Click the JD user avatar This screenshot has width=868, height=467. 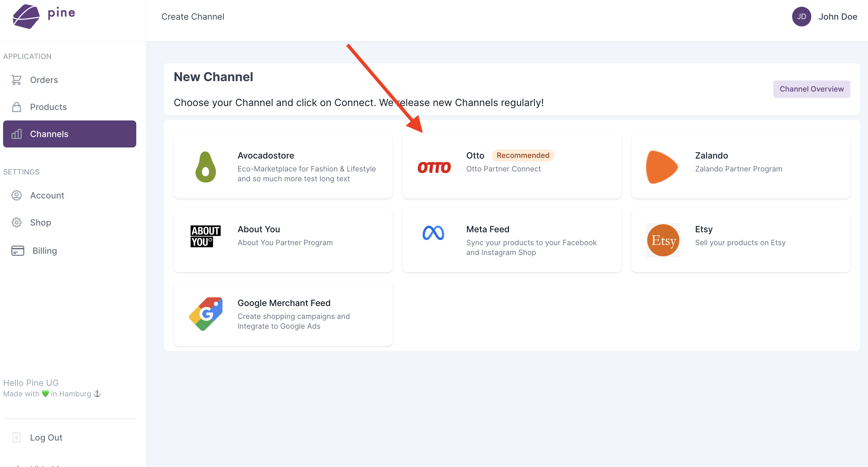801,17
